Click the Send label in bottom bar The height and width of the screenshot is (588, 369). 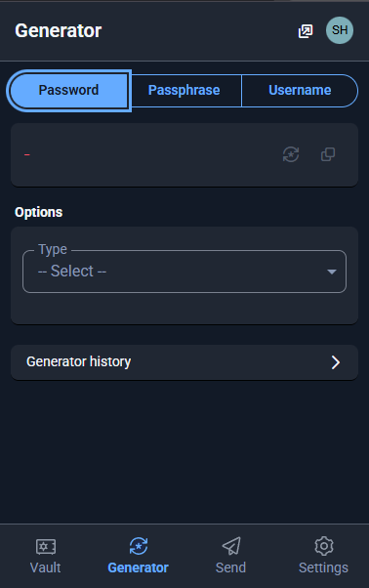tap(230, 567)
